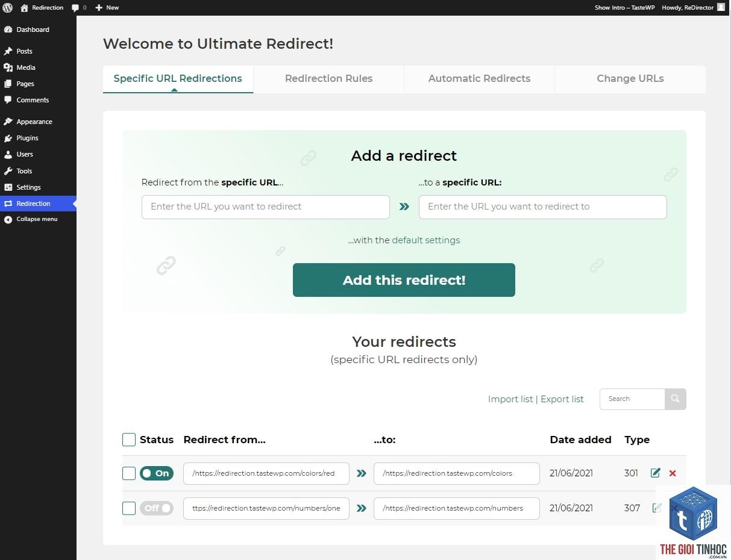Focus the redirects Search box
The width and height of the screenshot is (731, 560).
(632, 399)
